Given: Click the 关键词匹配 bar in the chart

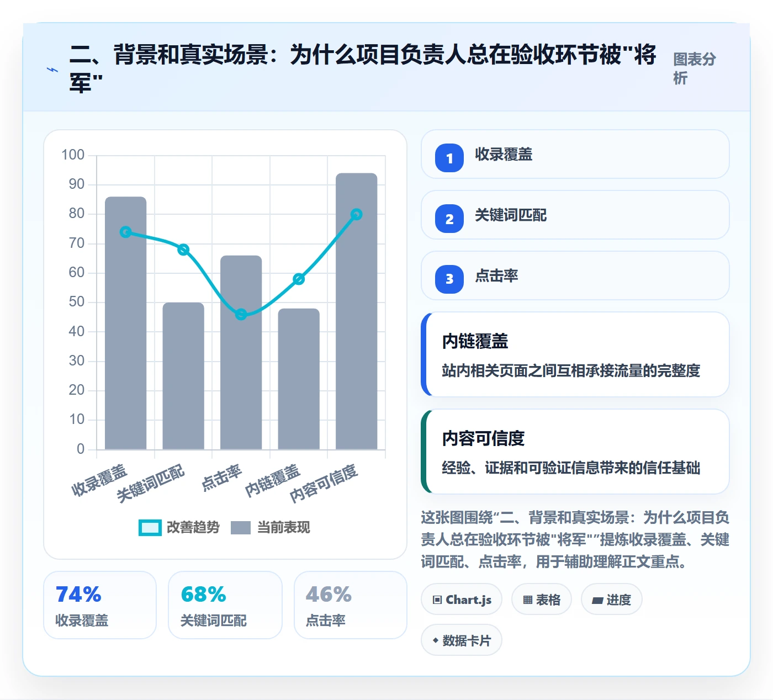Looking at the screenshot, I should 183,376.
